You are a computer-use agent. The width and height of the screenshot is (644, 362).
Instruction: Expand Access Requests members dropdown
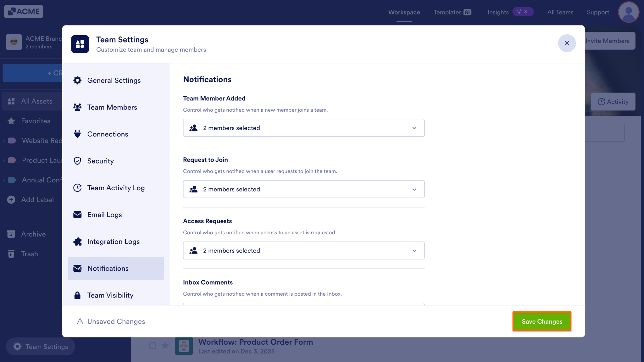pyautogui.click(x=304, y=250)
